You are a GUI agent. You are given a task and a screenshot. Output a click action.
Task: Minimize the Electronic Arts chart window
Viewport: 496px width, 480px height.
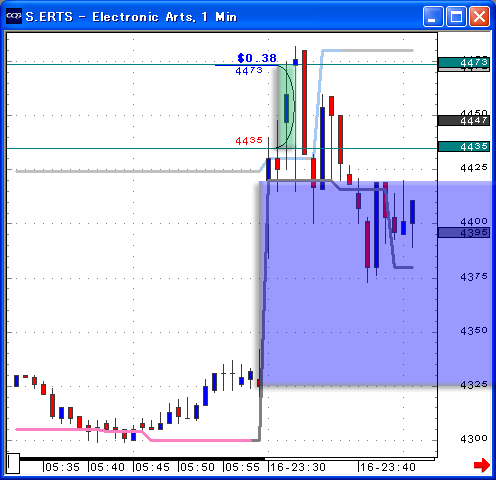[x=433, y=16]
